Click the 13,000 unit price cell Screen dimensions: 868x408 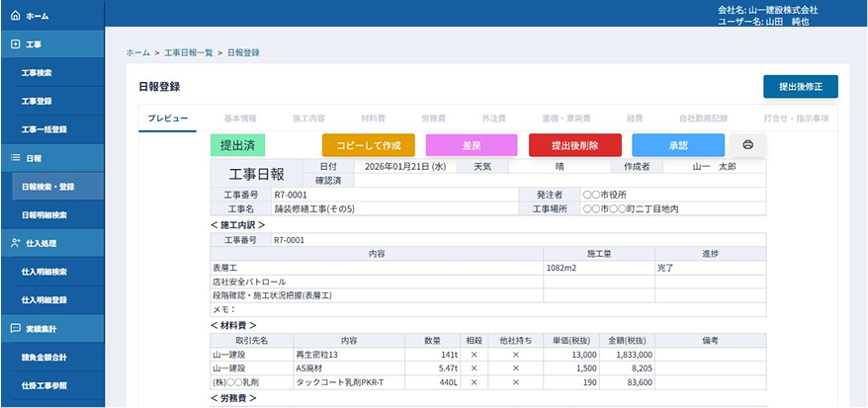point(571,355)
